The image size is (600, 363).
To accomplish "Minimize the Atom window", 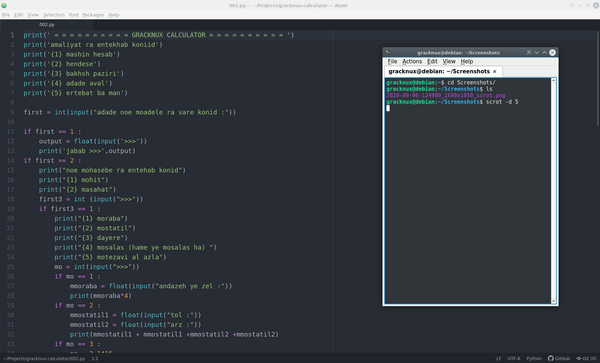I will pos(580,5).
